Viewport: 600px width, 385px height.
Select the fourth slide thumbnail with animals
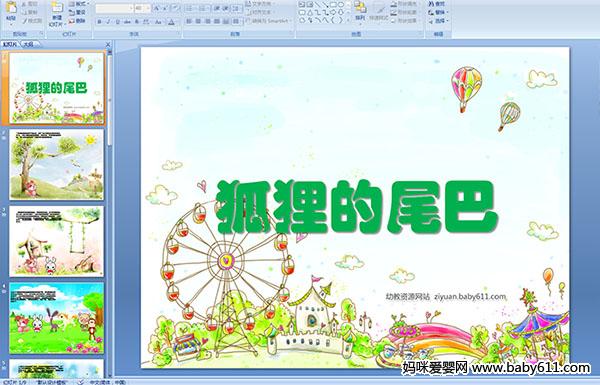click(57, 318)
